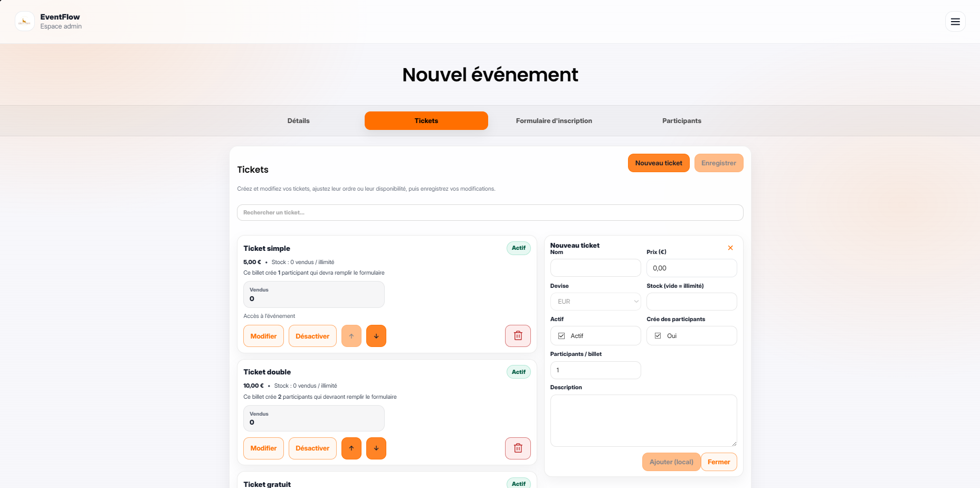
Task: Uncheck the Actif checkbox in the new ticket form
Action: [x=562, y=335]
